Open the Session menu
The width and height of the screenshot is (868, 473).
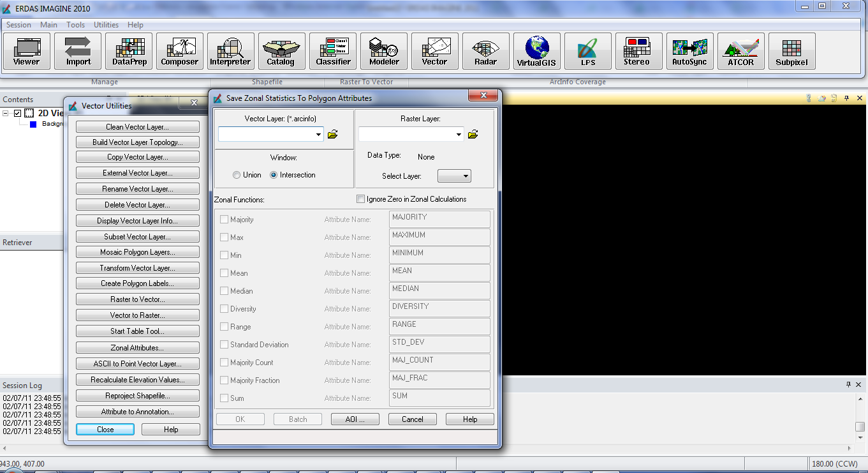[18, 25]
